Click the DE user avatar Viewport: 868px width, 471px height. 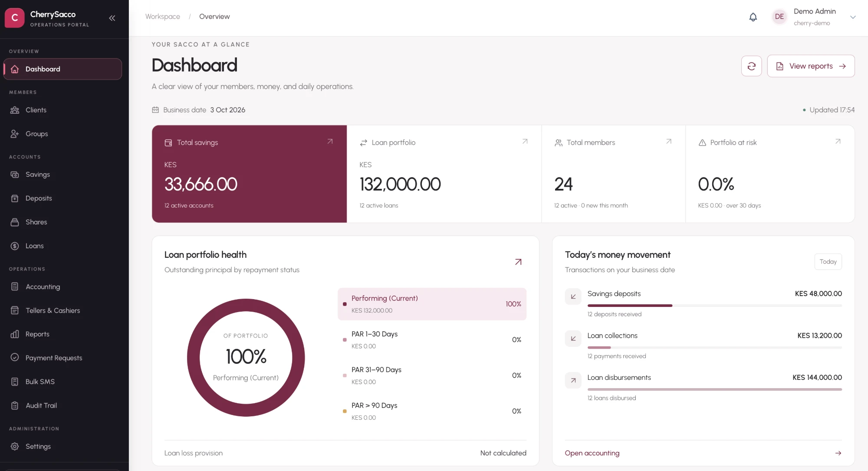(779, 17)
